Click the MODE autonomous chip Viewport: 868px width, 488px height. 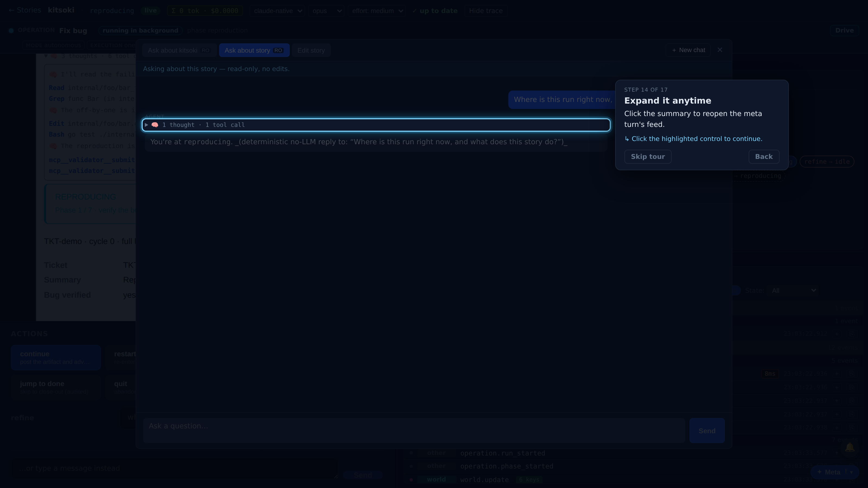click(x=53, y=45)
